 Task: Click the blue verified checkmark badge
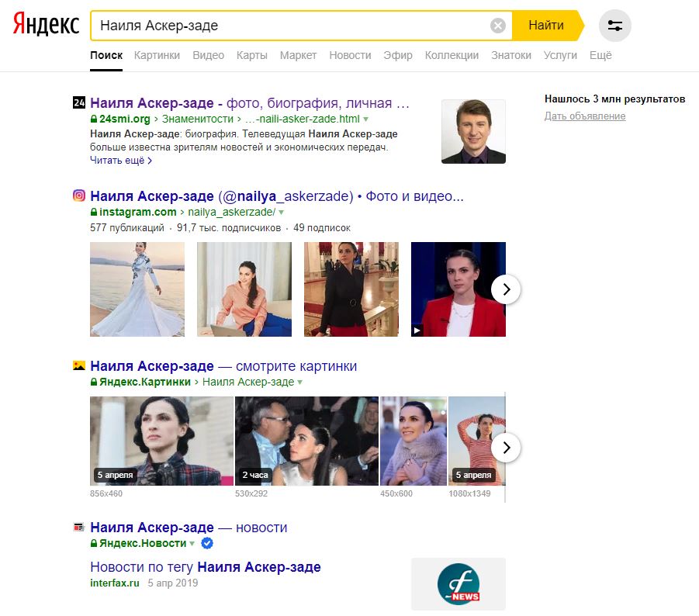pos(207,543)
